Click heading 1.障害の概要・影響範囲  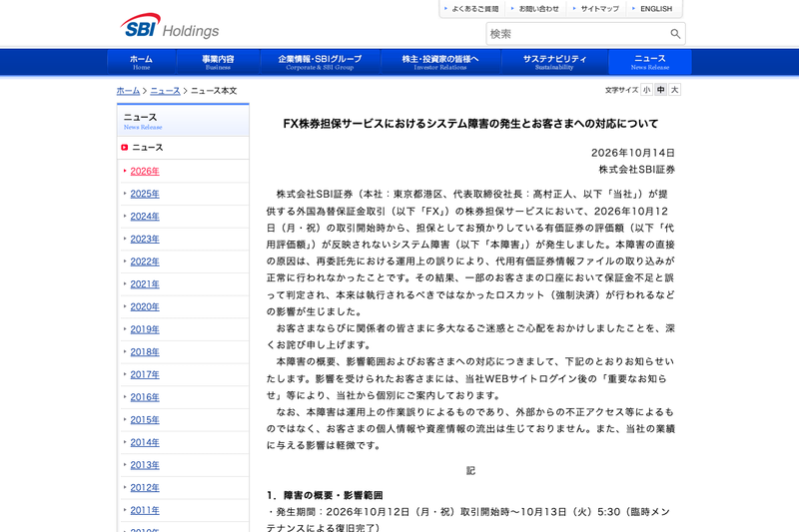tap(325, 495)
